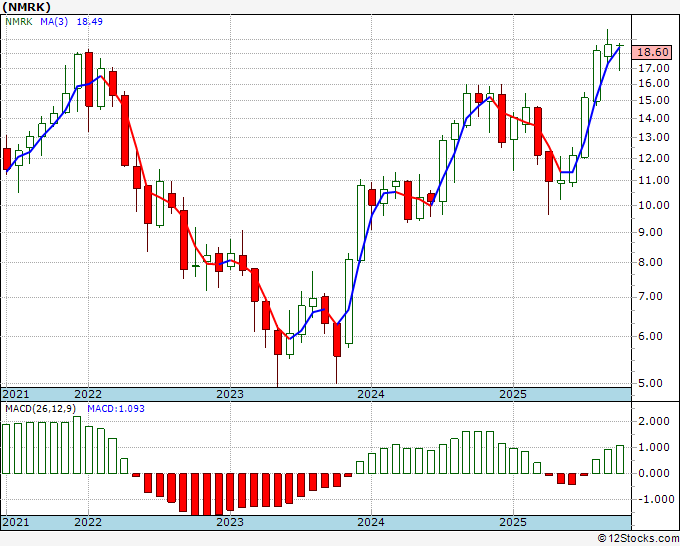Click the 11.00 price axis label
The width and height of the screenshot is (680, 546).
654,180
